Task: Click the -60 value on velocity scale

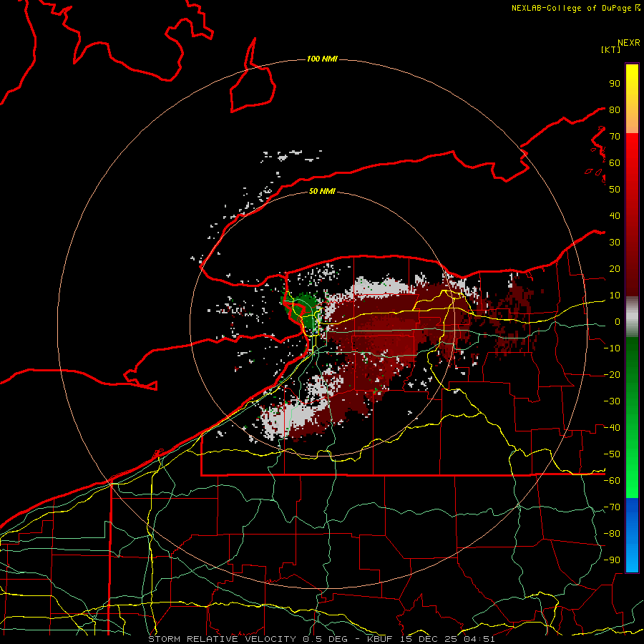Action: pos(612,481)
